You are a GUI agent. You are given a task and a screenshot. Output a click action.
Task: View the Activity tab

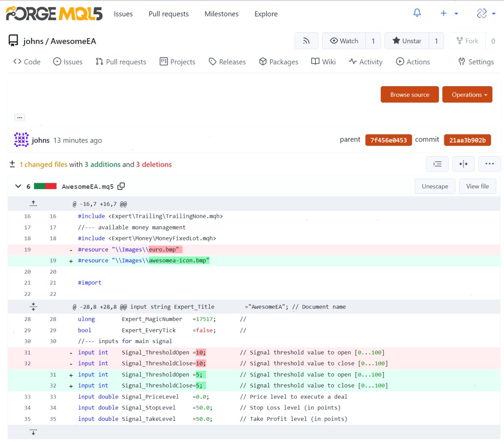365,62
